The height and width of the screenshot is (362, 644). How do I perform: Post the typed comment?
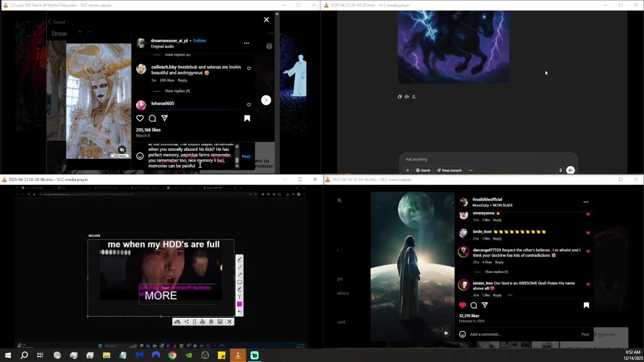[246, 156]
